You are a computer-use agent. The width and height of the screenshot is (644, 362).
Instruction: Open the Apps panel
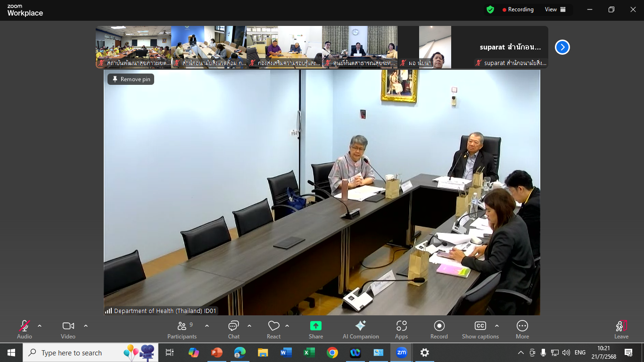[401, 329]
